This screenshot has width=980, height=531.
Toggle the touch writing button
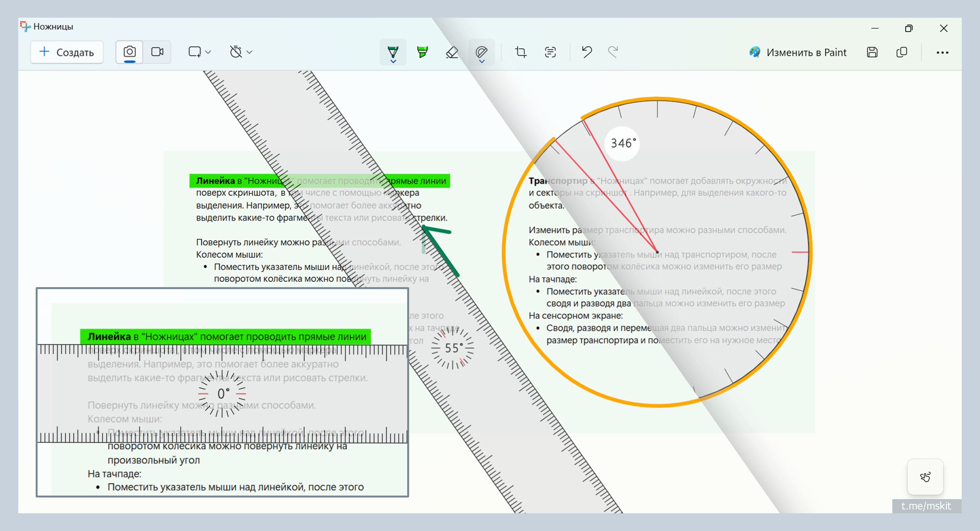(x=925, y=477)
